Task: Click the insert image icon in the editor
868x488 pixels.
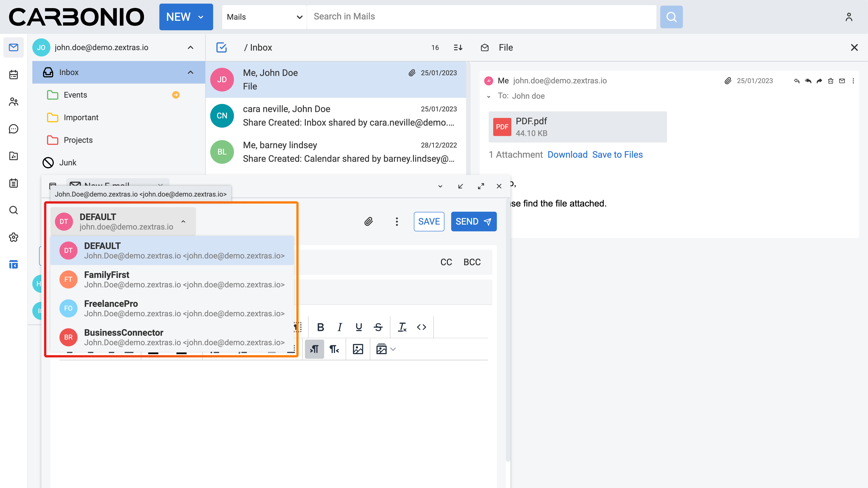Action: 358,349
